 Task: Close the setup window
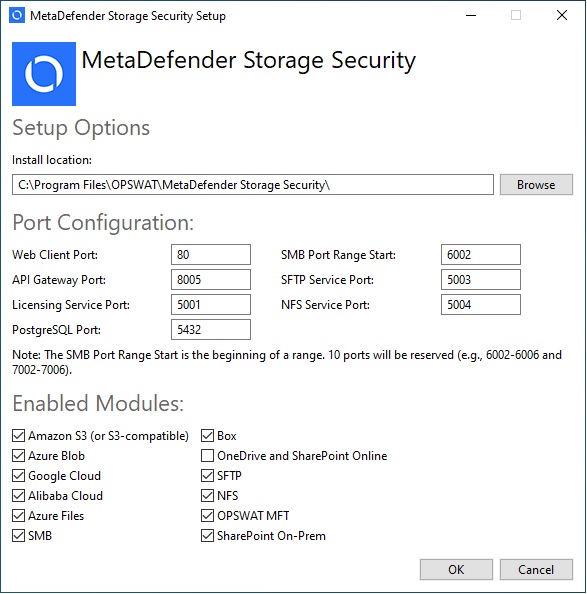coord(562,16)
